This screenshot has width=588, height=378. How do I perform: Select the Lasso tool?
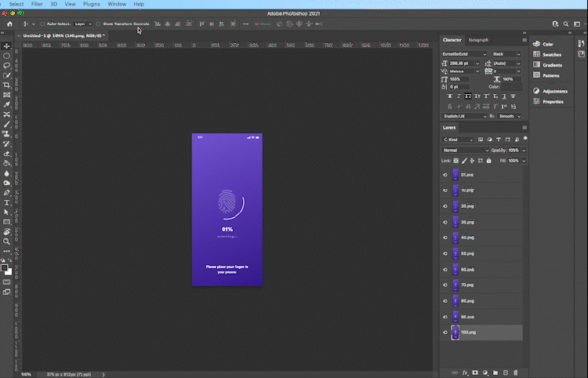coord(6,65)
